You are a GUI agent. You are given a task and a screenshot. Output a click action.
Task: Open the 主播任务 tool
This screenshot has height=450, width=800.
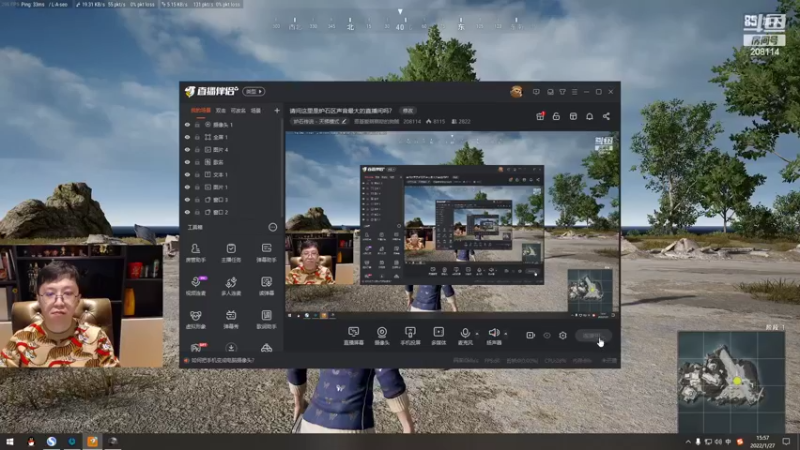coord(231,253)
